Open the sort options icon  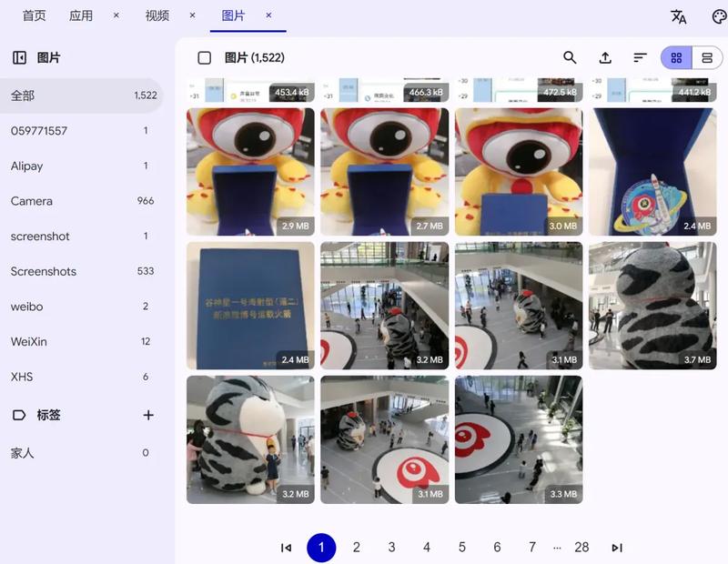tap(641, 57)
